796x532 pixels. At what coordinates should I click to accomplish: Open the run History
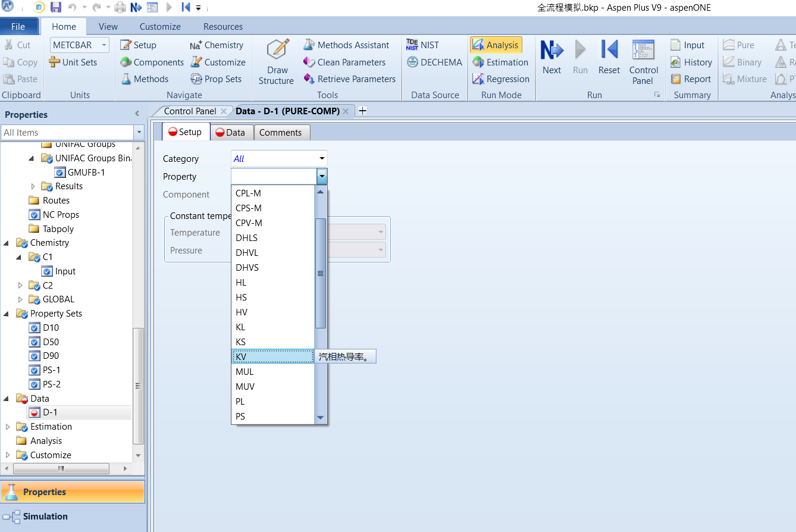[x=691, y=62]
